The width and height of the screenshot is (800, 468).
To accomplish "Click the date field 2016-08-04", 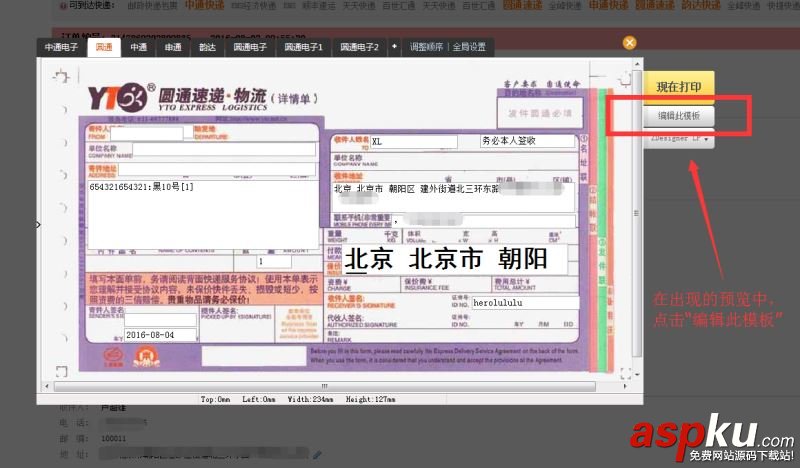I will 160,335.
